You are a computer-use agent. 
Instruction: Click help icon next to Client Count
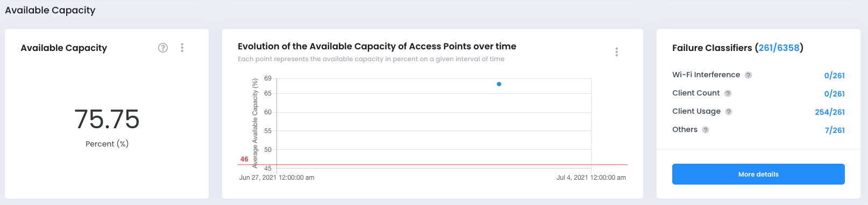(x=728, y=93)
